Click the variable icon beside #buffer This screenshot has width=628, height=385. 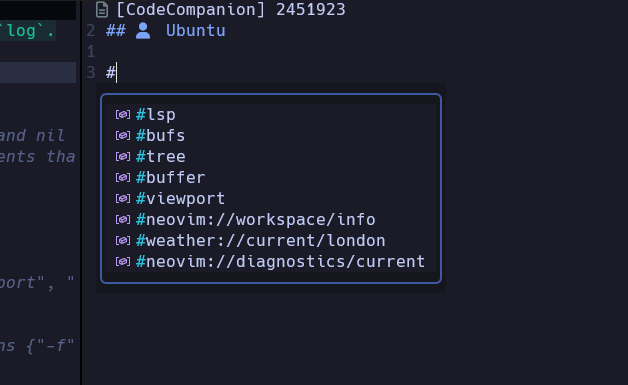click(123, 177)
